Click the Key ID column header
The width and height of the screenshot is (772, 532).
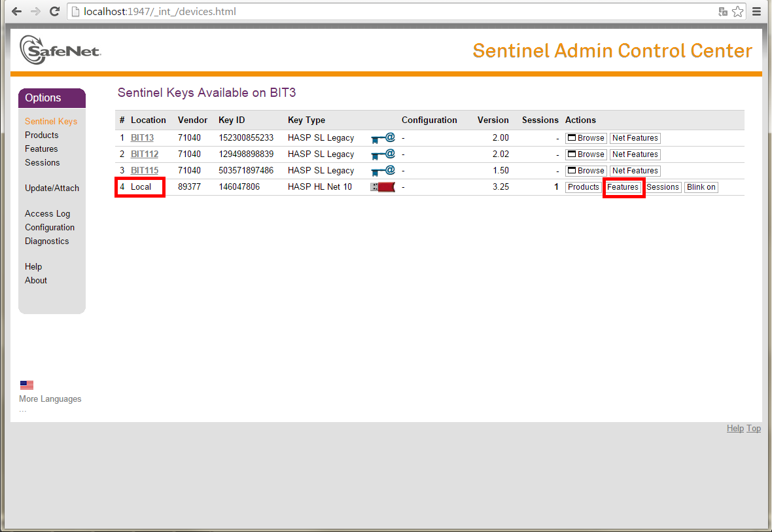point(232,120)
